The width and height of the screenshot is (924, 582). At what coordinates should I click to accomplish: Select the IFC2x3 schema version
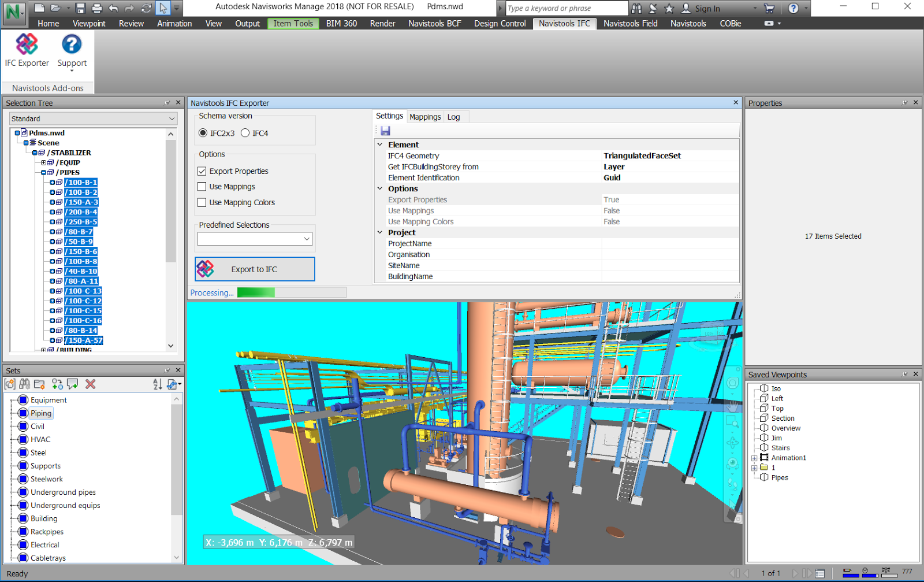coord(203,133)
